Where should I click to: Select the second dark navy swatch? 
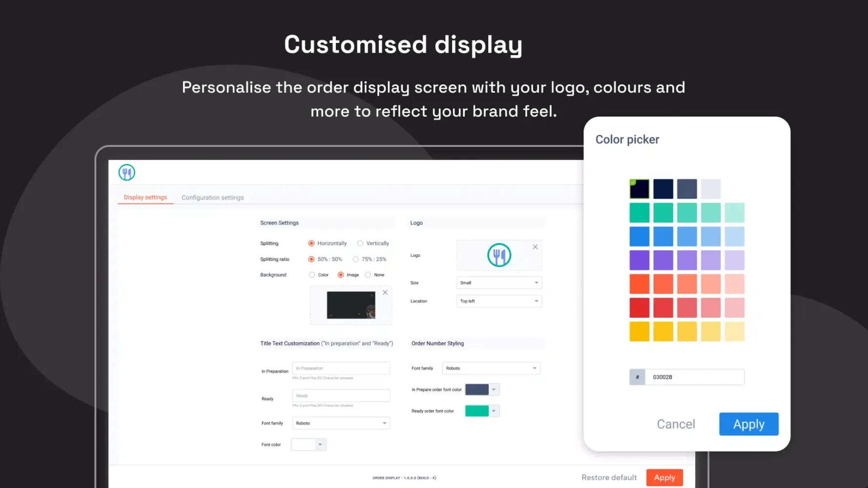coord(663,189)
